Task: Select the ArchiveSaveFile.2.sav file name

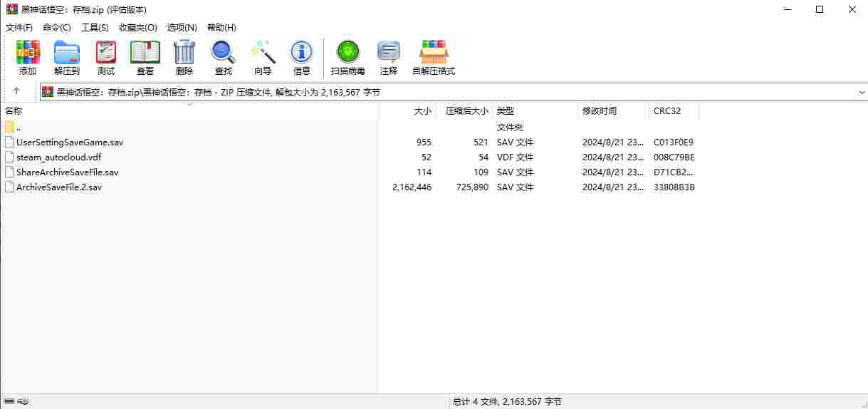Action: (x=59, y=187)
